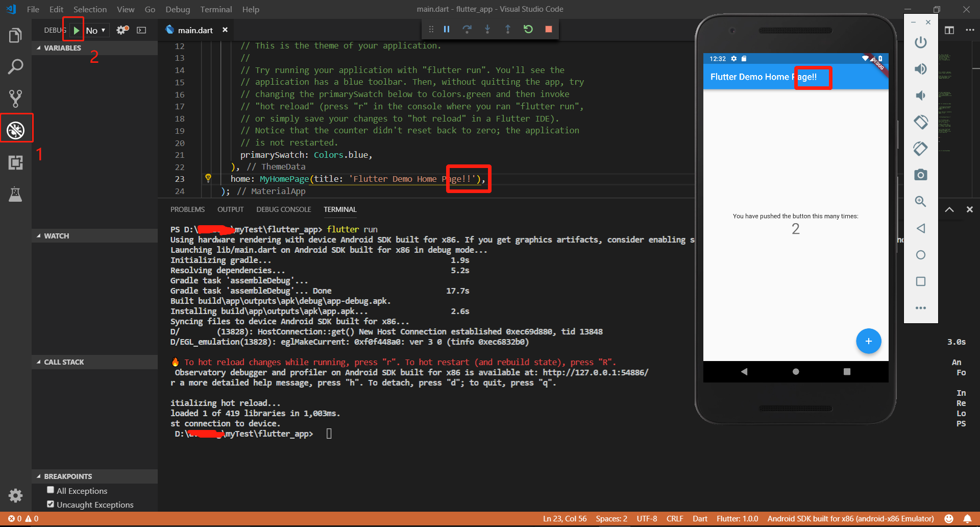Open emulator extended controls ellipsis
This screenshot has height=527, width=980.
click(x=921, y=308)
